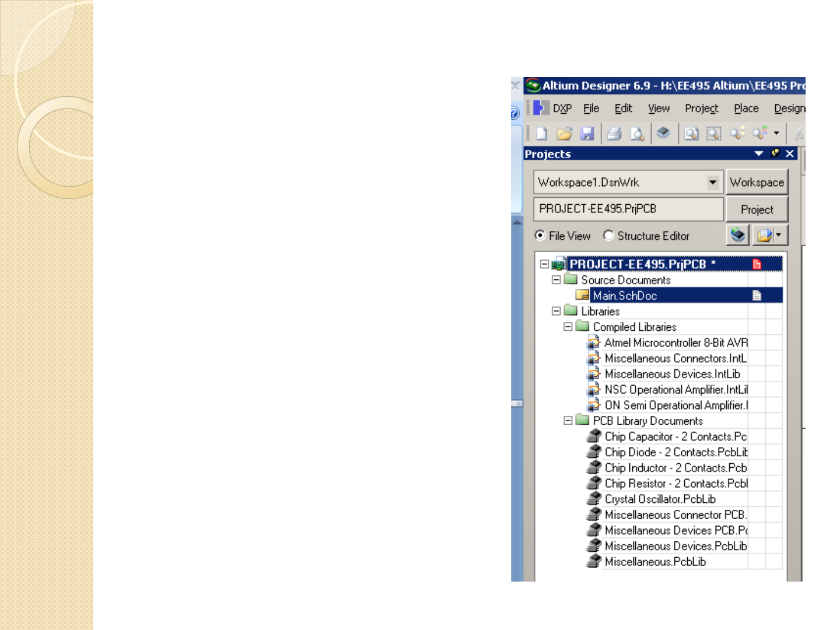
Task: Collapse the Libraries folder
Action: (556, 311)
